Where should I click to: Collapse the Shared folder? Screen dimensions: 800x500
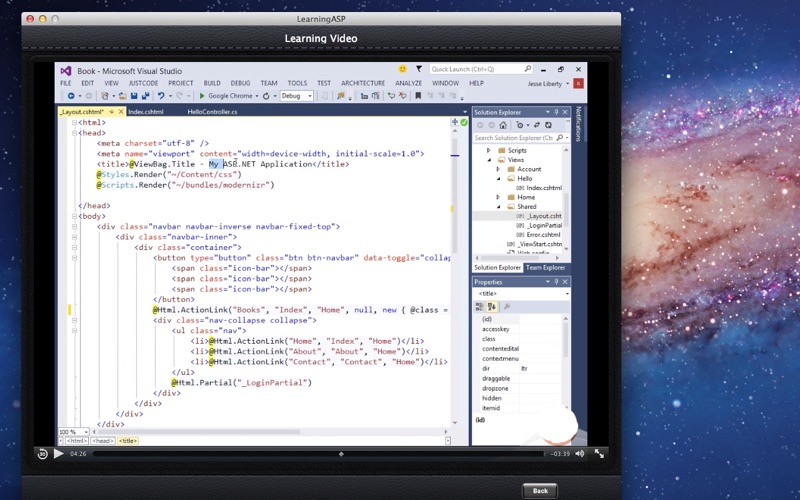(x=499, y=207)
